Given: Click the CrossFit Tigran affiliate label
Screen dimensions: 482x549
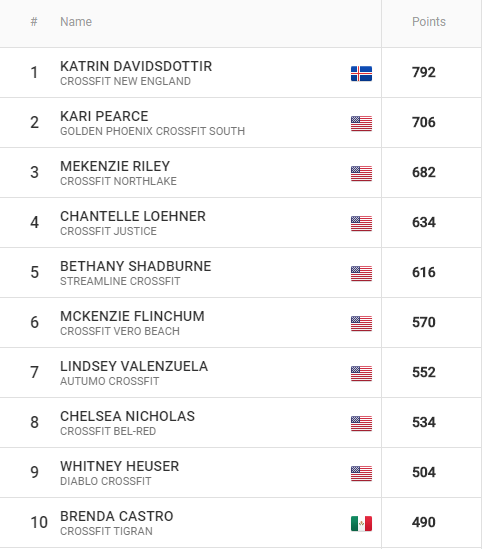Looking at the screenshot, I should pos(106,531).
